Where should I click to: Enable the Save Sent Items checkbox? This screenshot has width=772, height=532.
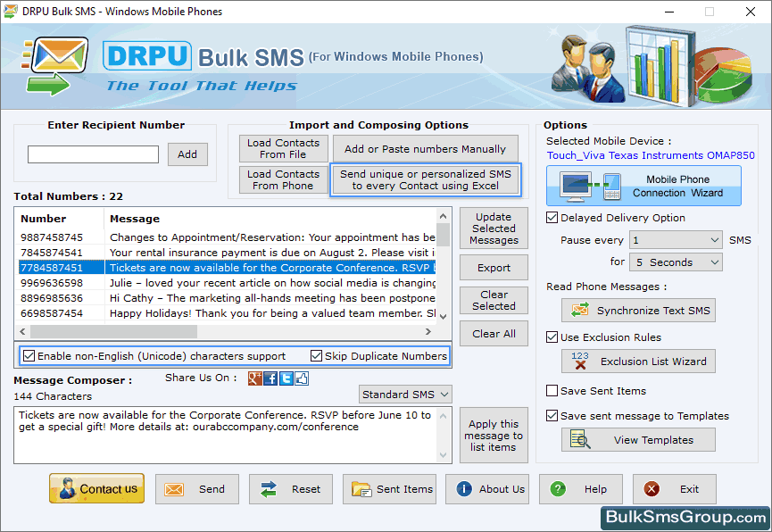pyautogui.click(x=552, y=391)
